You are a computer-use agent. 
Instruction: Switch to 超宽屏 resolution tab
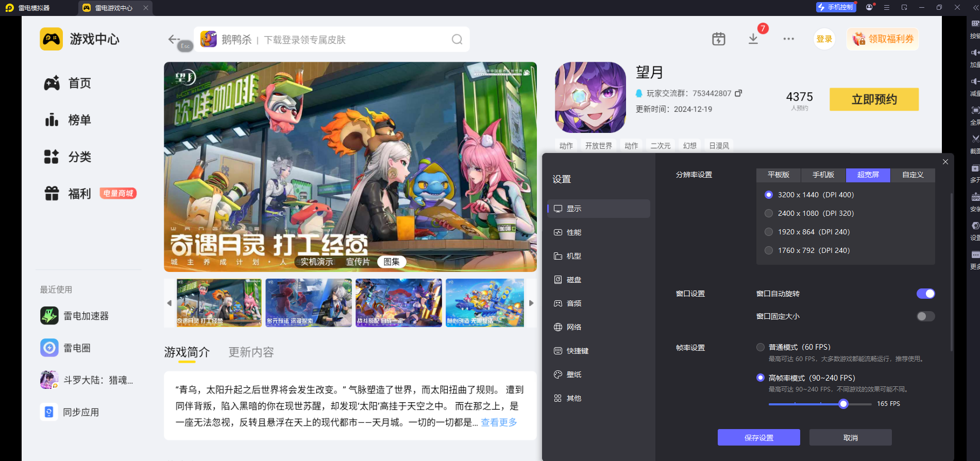point(868,175)
